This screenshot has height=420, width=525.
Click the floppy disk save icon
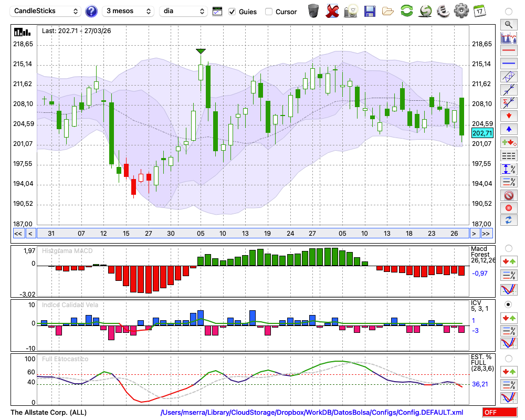click(370, 11)
